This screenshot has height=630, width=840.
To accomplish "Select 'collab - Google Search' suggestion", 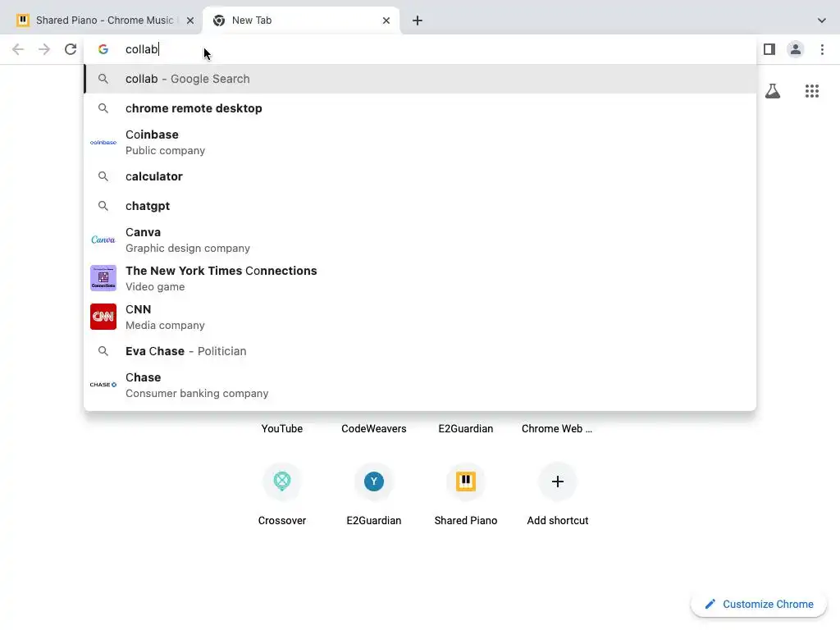I will tap(420, 79).
